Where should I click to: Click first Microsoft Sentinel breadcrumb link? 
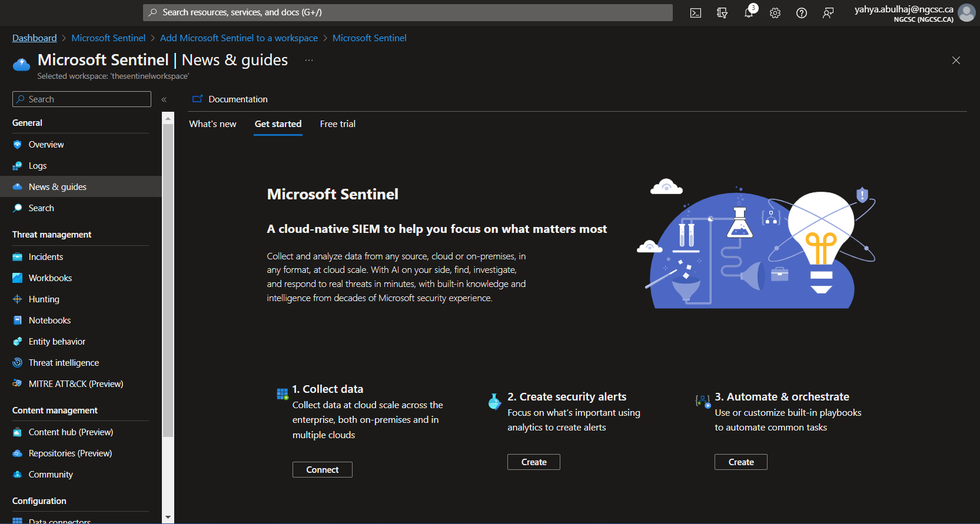click(108, 38)
